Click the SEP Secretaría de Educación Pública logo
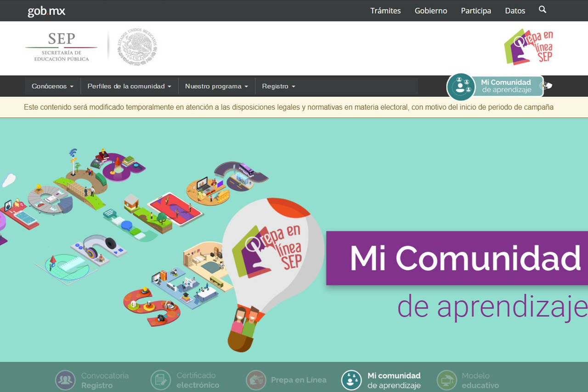Image resolution: width=588 pixels, height=392 pixels. (x=61, y=47)
